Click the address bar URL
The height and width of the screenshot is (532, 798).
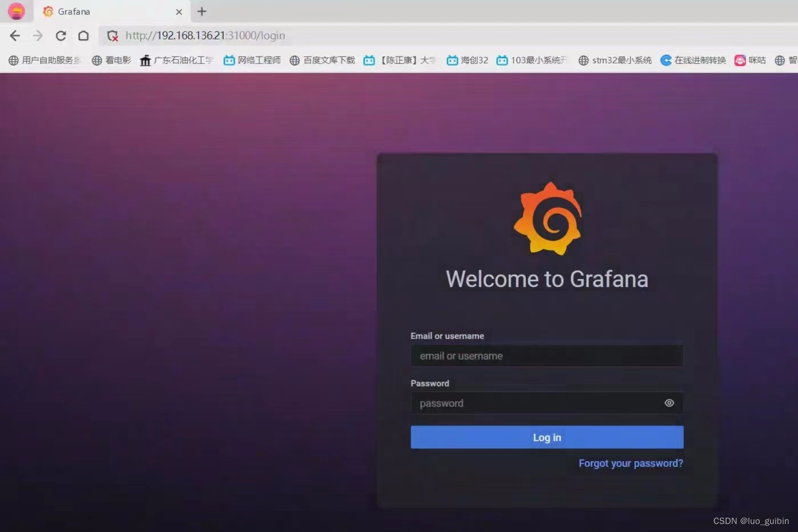[x=205, y=35]
